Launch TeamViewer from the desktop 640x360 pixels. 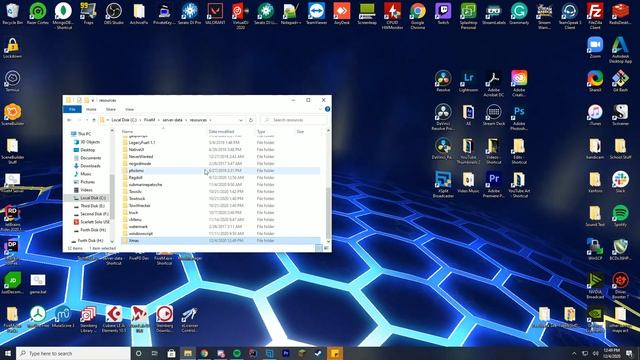(316, 14)
